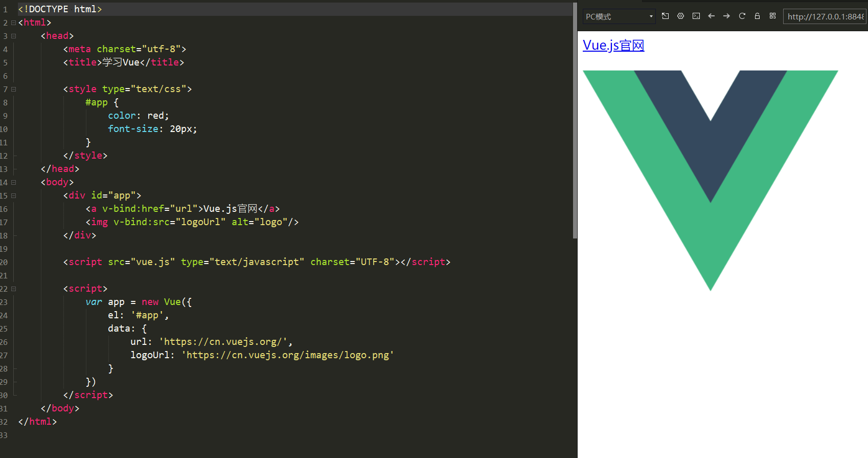This screenshot has height=458, width=868.
Task: Click 'vue.js' in the script src attribute
Action: 153,262
